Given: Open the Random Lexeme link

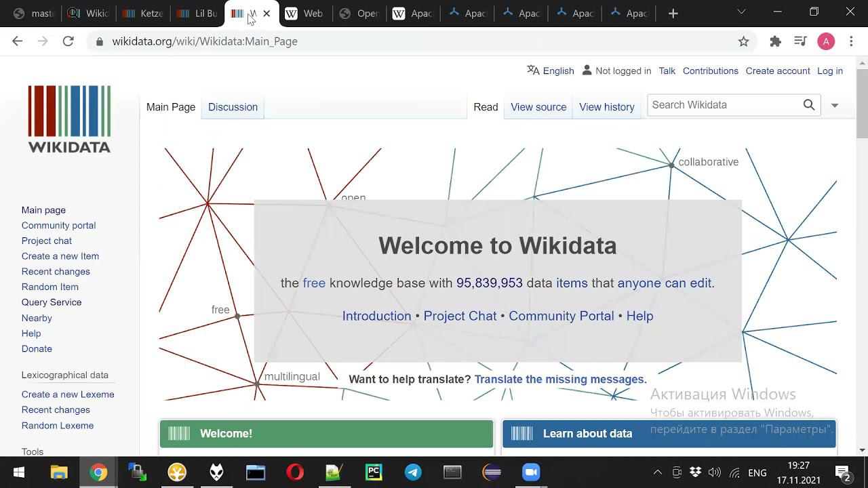Looking at the screenshot, I should coord(58,426).
